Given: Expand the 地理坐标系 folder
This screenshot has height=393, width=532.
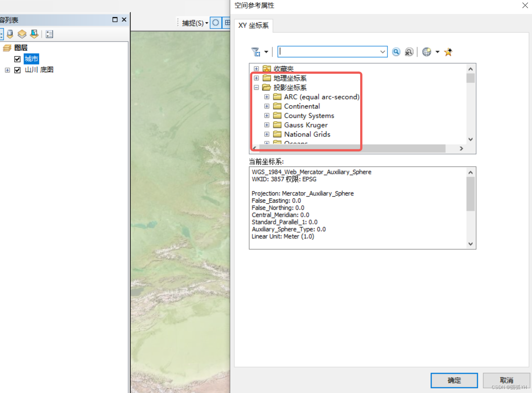Looking at the screenshot, I should (256, 78).
